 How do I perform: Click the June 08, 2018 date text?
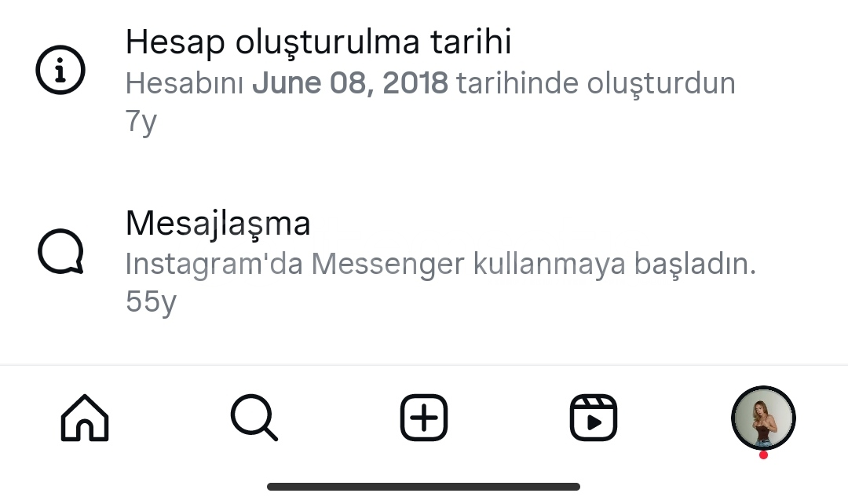point(350,83)
